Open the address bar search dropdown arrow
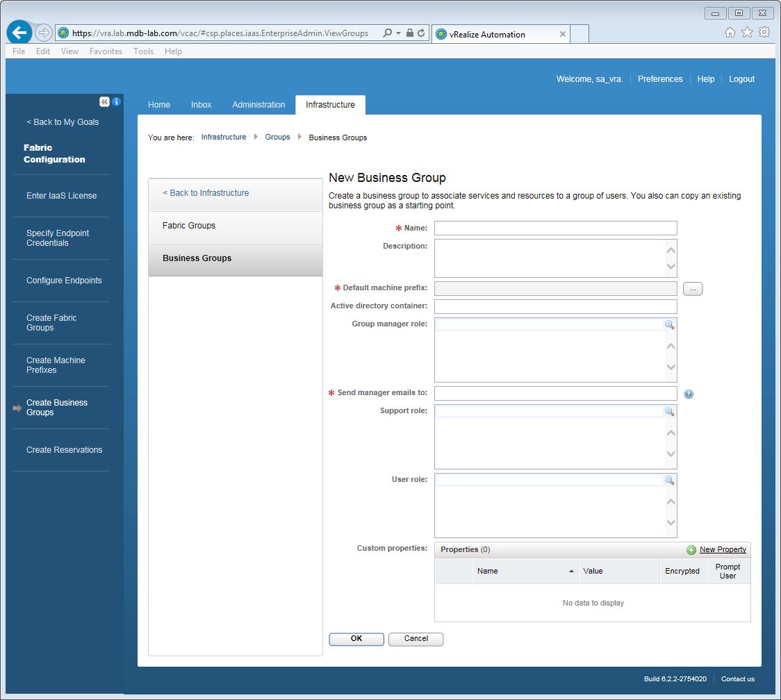This screenshot has width=781, height=700. (398, 33)
